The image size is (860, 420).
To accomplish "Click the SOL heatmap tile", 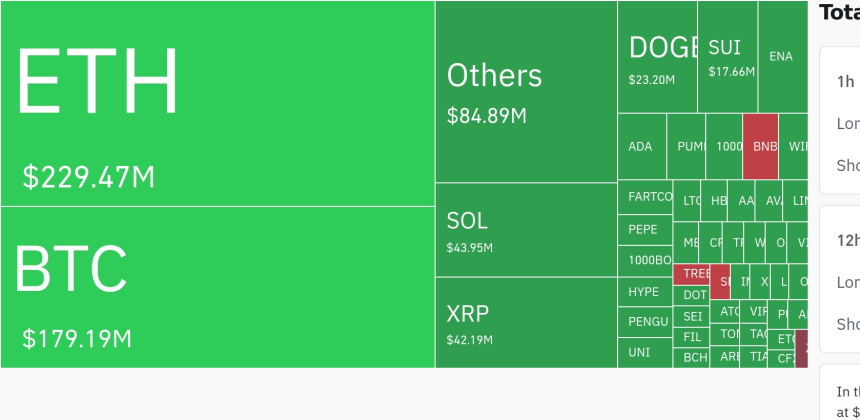I will [526, 229].
